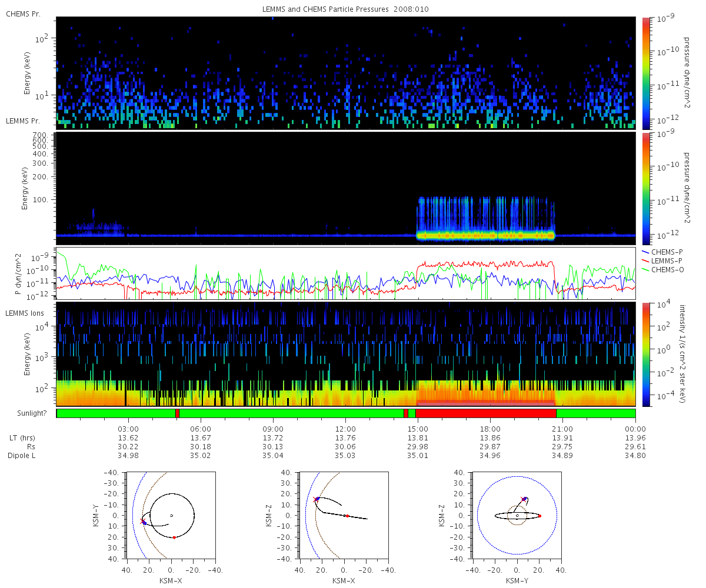Click the bright LEMMS pressure burst band
Viewport: 706px width, 588px height.
pyautogui.click(x=486, y=235)
